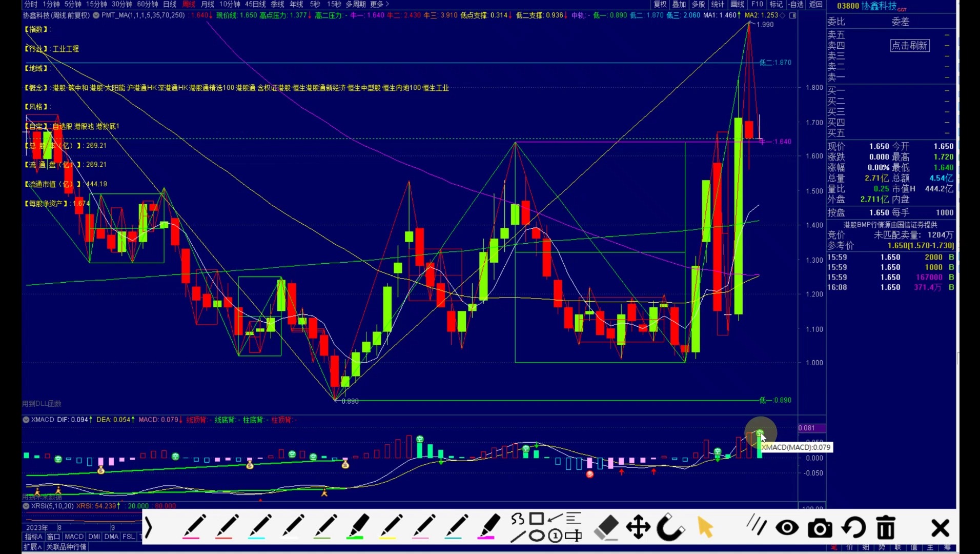980x554 pixels.
Task: Open 关联品种行情 related quotes tab
Action: [x=66, y=547]
